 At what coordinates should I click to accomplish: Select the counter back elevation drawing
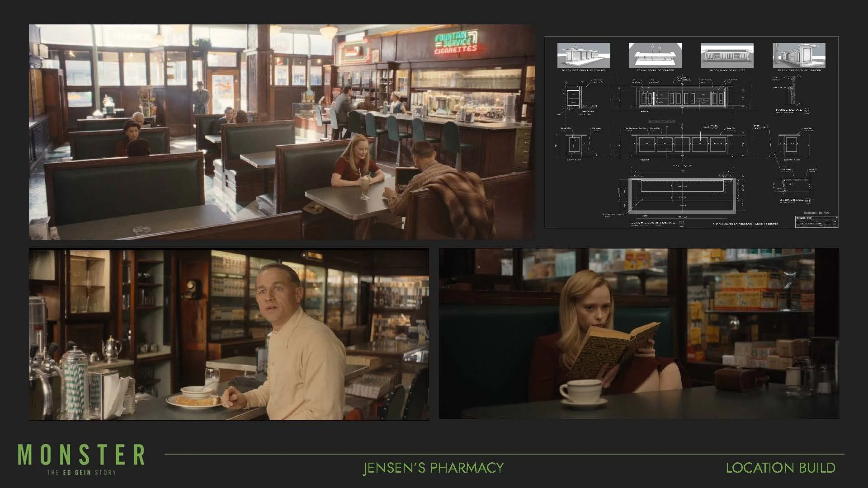click(682, 97)
